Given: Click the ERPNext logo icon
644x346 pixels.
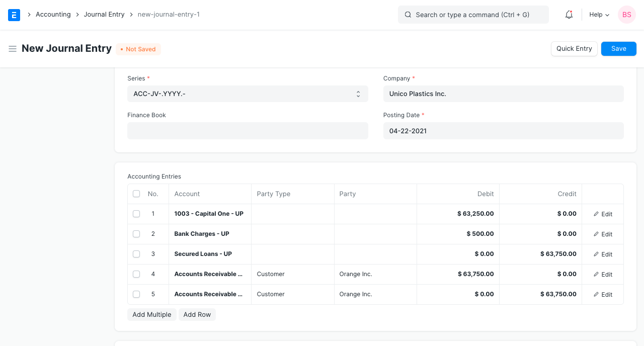Looking at the screenshot, I should coord(14,15).
